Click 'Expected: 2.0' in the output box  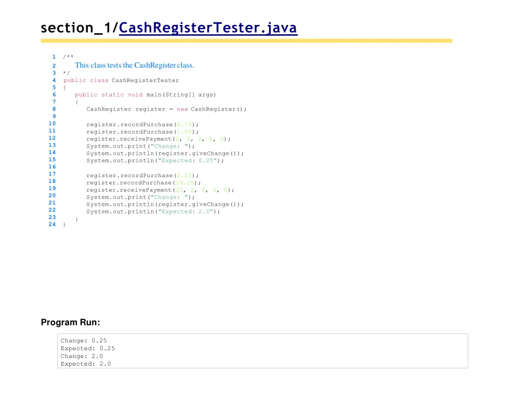tap(85, 364)
